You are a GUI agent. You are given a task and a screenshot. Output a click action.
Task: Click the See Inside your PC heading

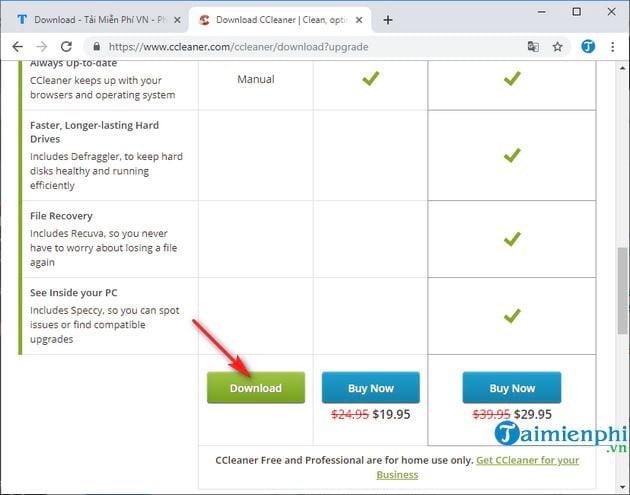click(x=74, y=292)
